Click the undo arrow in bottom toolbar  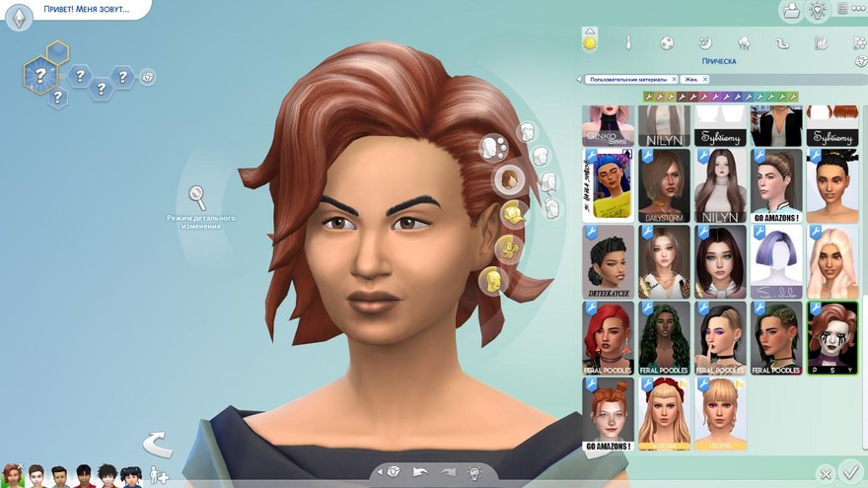[x=421, y=472]
